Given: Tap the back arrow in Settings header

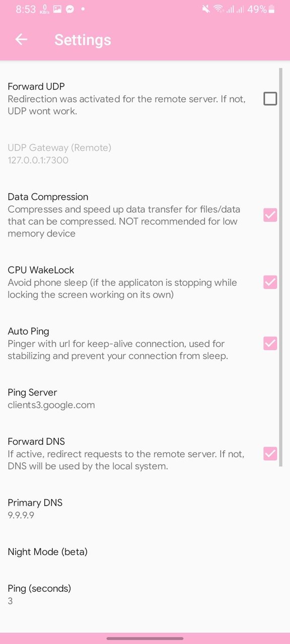Looking at the screenshot, I should coord(21,39).
